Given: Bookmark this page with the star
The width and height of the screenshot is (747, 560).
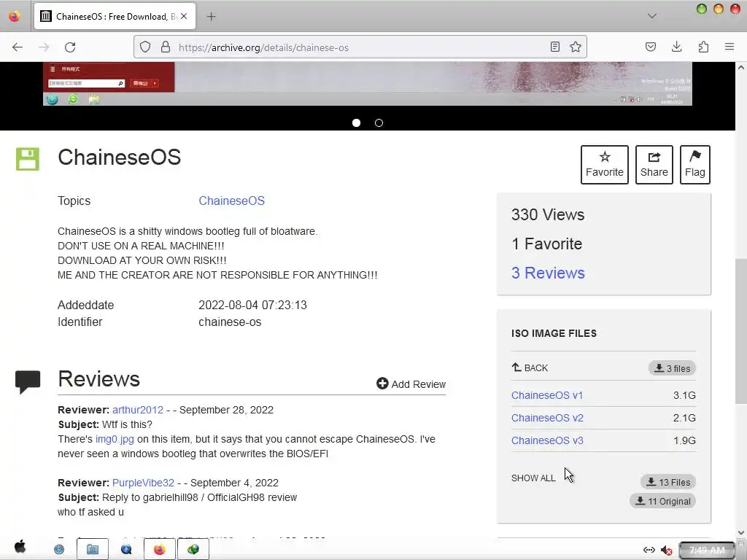Looking at the screenshot, I should 576,47.
